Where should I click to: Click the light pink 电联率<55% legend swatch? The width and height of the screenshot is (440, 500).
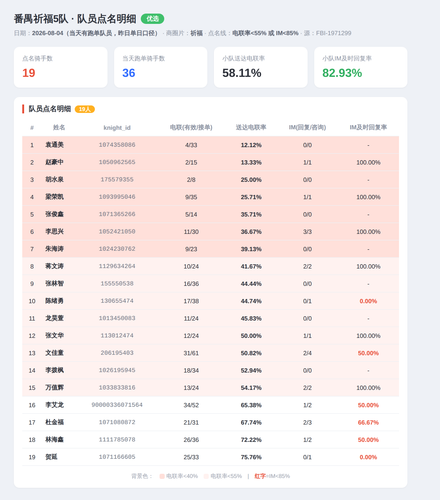pos(206,476)
